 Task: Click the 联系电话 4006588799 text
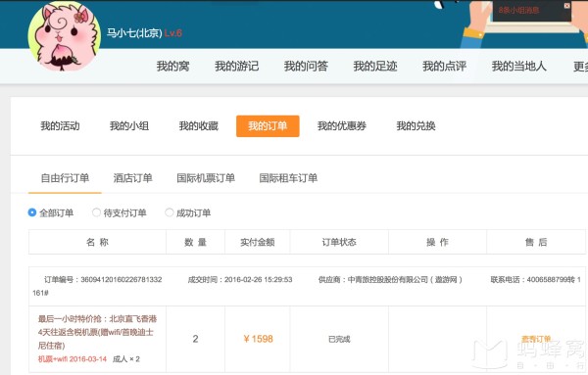tap(535, 279)
